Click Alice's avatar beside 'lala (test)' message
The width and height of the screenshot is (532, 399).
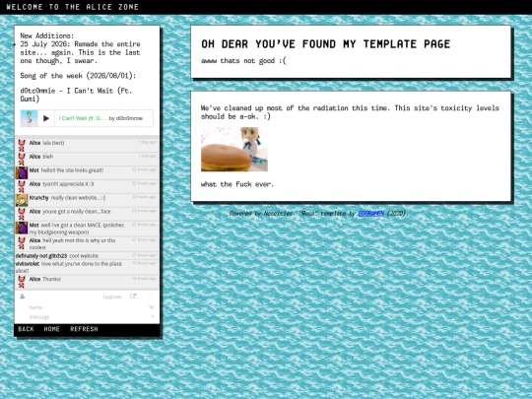pos(22,145)
